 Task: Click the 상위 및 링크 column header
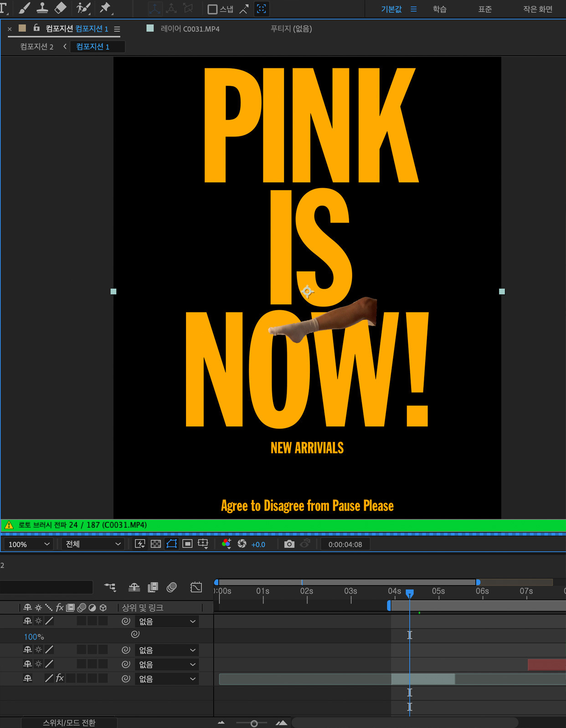(x=143, y=608)
